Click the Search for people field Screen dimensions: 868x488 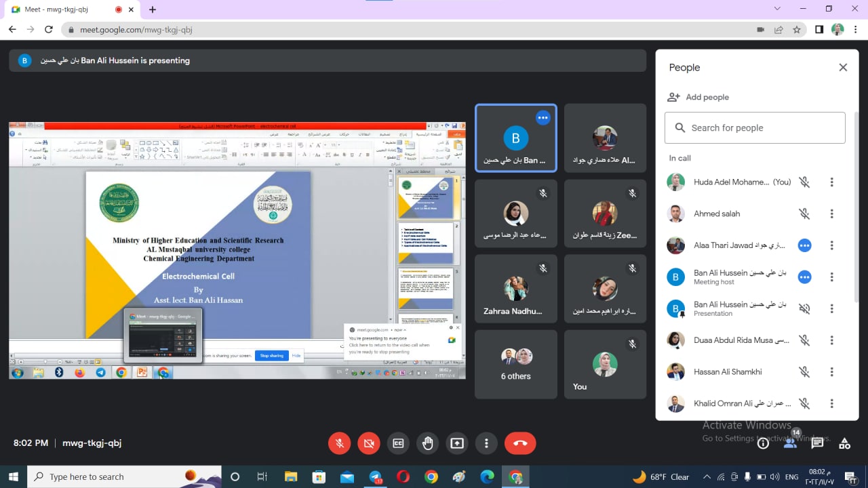(755, 127)
